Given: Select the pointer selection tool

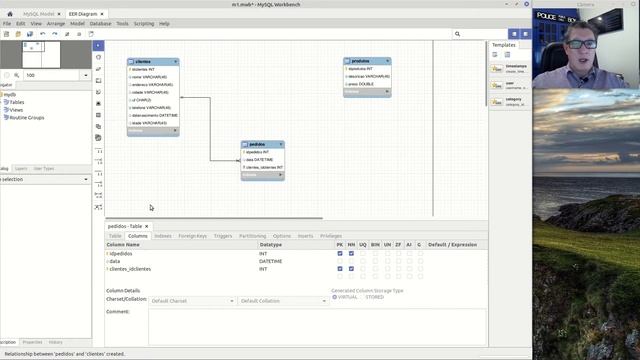Looking at the screenshot, I should pyautogui.click(x=98, y=45).
